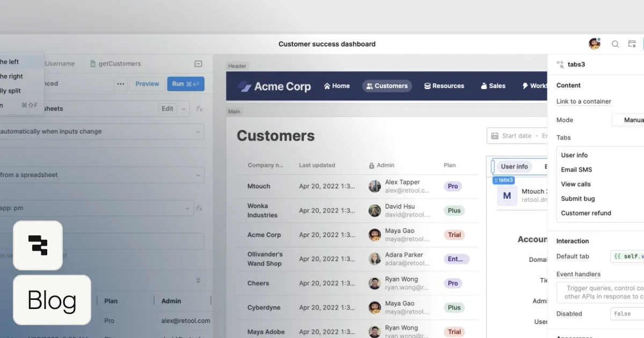Click Ryan Wong's avatar in Cheers row
This screenshot has width=644, height=338.
tap(375, 283)
